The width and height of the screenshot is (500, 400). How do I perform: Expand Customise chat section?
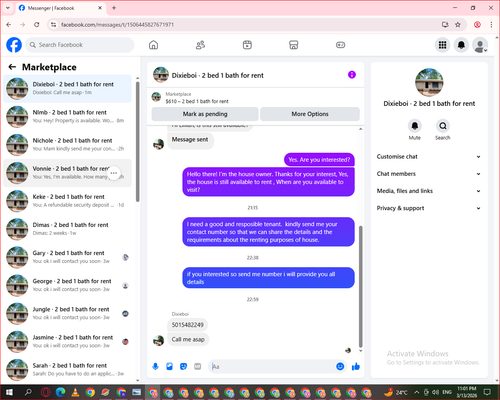pos(429,157)
